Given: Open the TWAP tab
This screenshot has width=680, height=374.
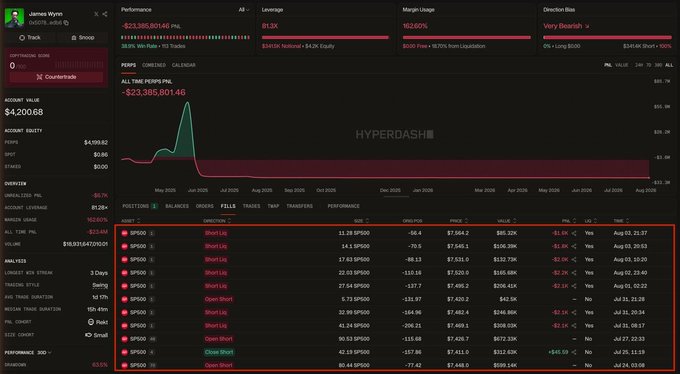Looking at the screenshot, I should pyautogui.click(x=273, y=206).
